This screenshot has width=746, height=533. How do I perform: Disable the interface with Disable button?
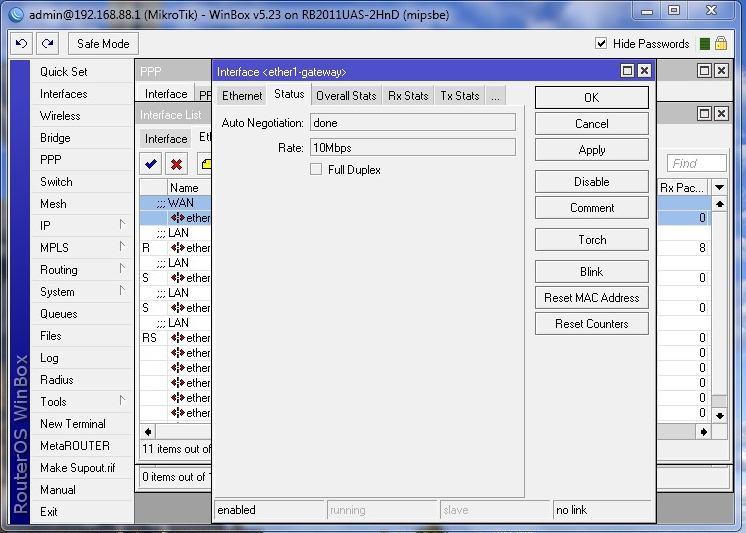coord(591,182)
